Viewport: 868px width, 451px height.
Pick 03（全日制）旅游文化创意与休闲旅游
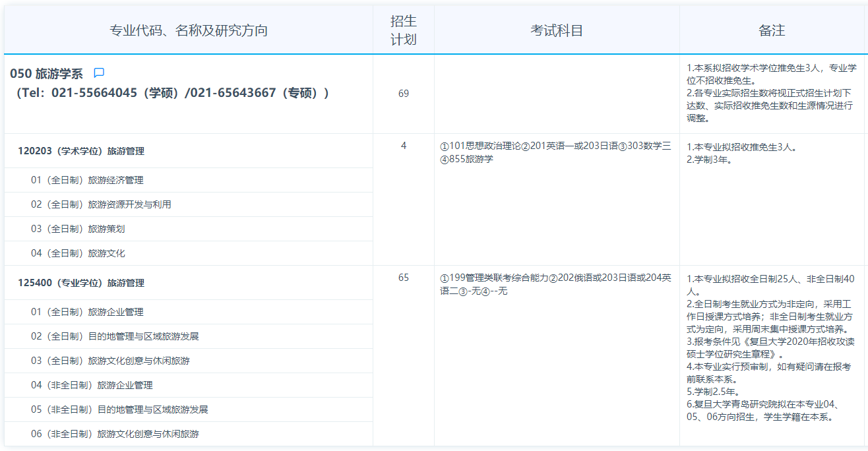(110, 361)
